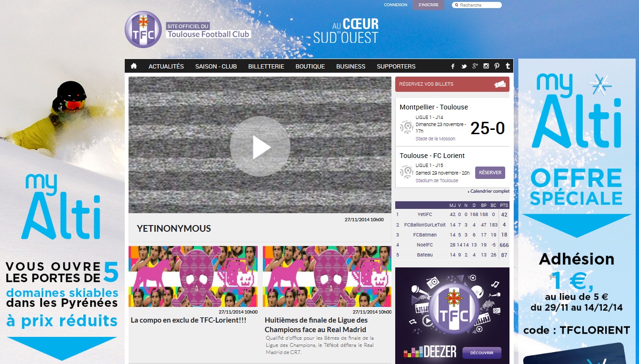The height and width of the screenshot is (364, 639).
Task: Open the Actualités menu
Action: click(166, 66)
